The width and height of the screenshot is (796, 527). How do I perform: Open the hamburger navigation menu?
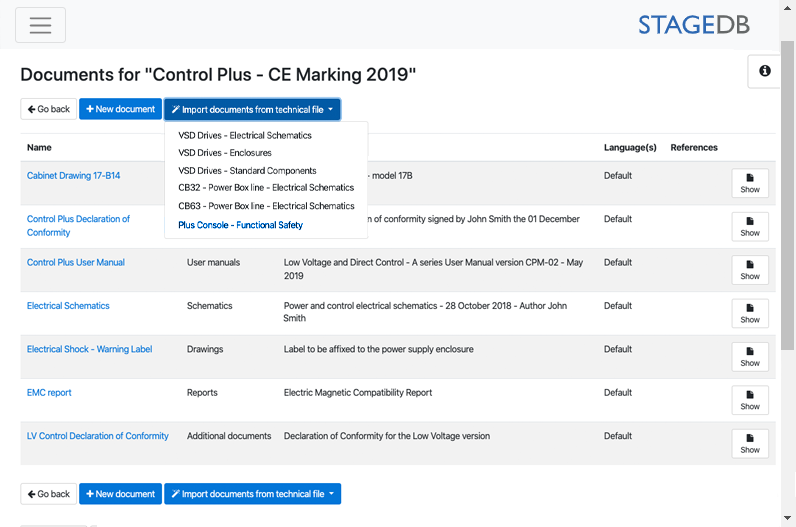click(x=40, y=25)
